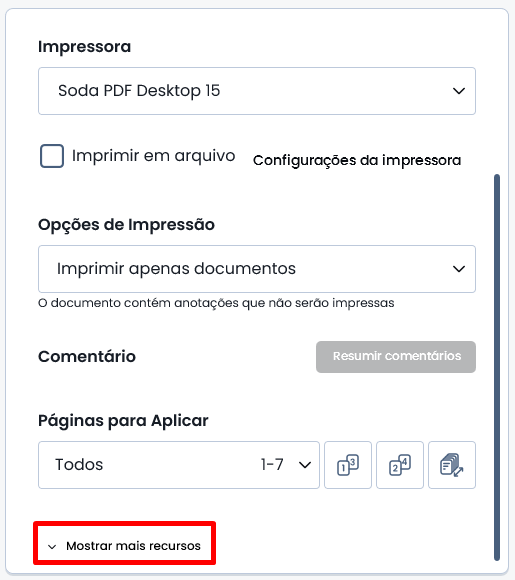Click the vertical scrollbar on the right edge

click(x=497, y=368)
